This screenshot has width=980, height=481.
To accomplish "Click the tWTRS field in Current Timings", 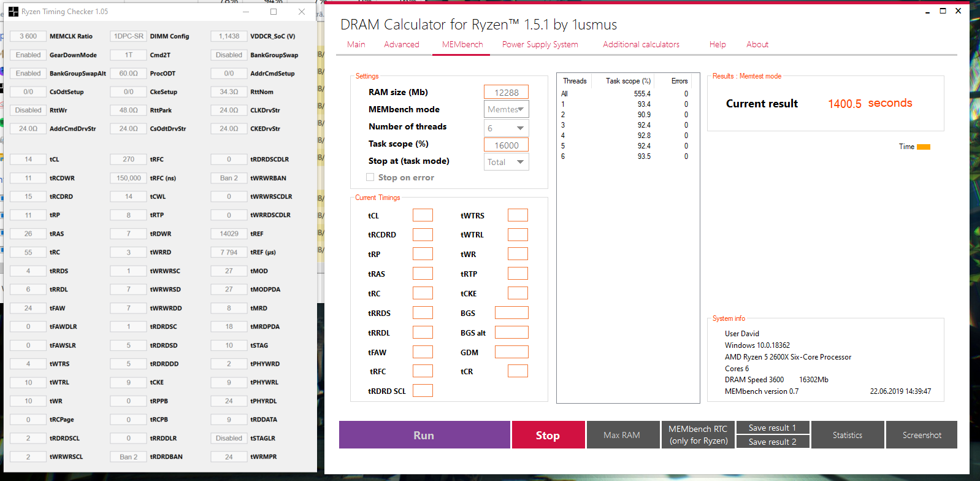I will [518, 215].
